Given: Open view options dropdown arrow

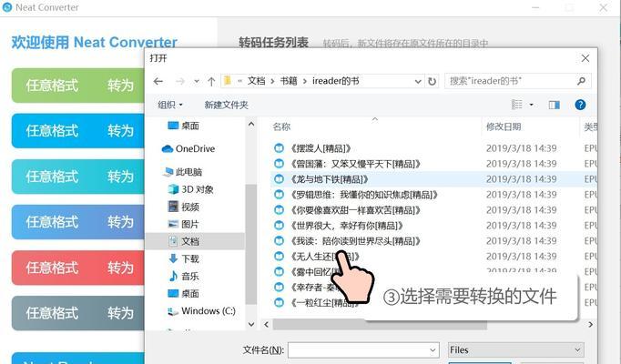Looking at the screenshot, I should (x=532, y=105).
